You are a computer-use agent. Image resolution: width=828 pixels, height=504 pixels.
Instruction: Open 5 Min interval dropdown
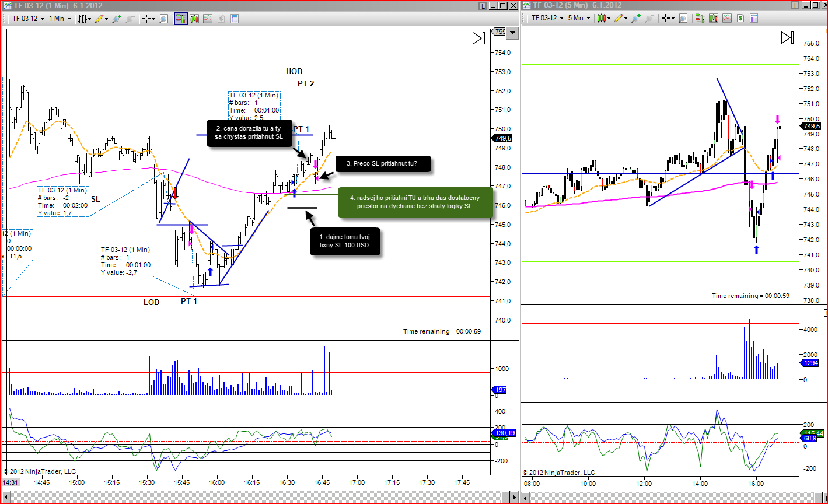click(x=579, y=19)
